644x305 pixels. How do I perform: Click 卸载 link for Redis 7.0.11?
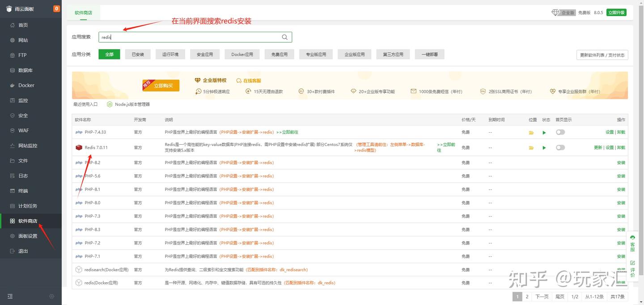coord(621,147)
